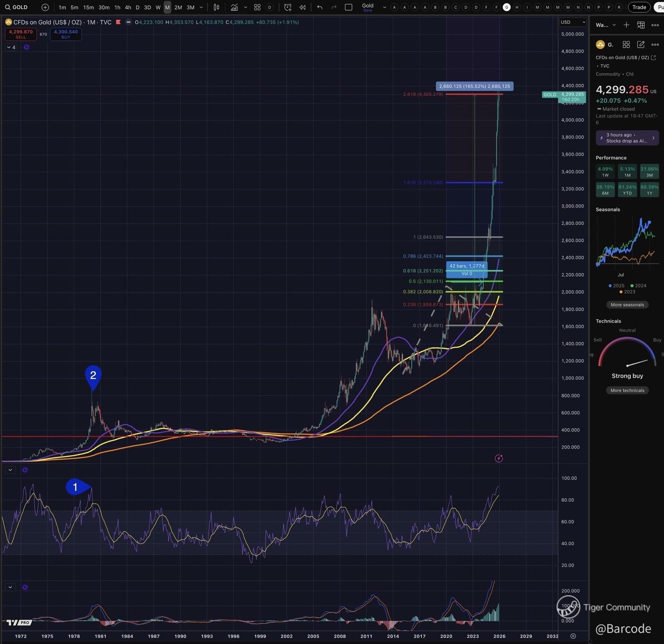Select the 6M performance tile

[x=605, y=190]
